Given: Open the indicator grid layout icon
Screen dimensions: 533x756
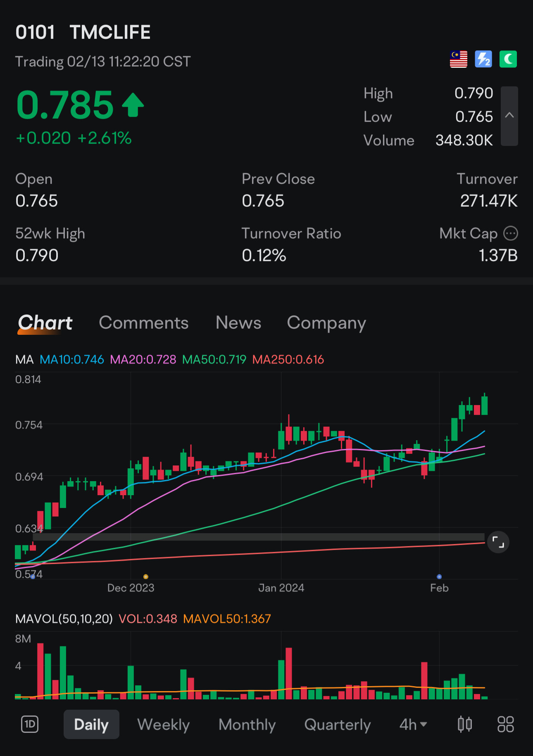Looking at the screenshot, I should (x=505, y=724).
